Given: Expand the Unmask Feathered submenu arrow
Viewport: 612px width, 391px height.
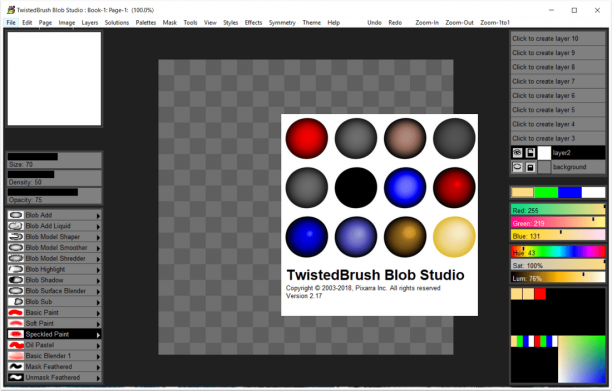Looking at the screenshot, I should click(98, 378).
